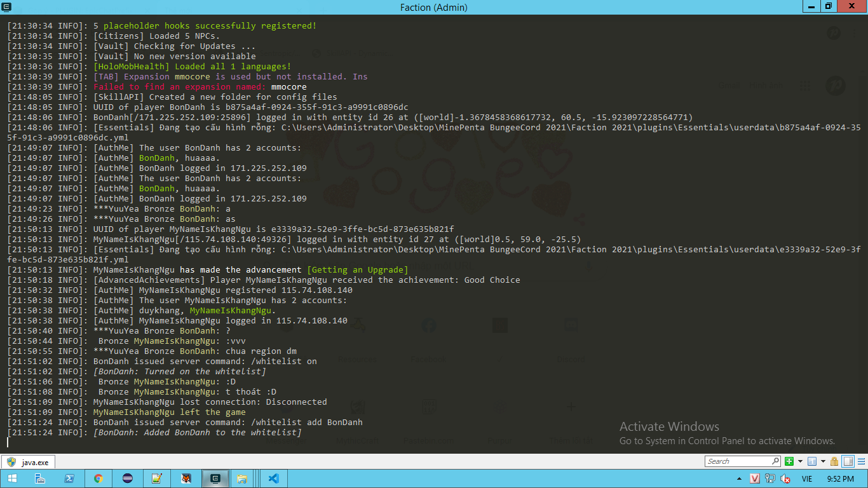Expand the active console list arrow

pos(823,461)
